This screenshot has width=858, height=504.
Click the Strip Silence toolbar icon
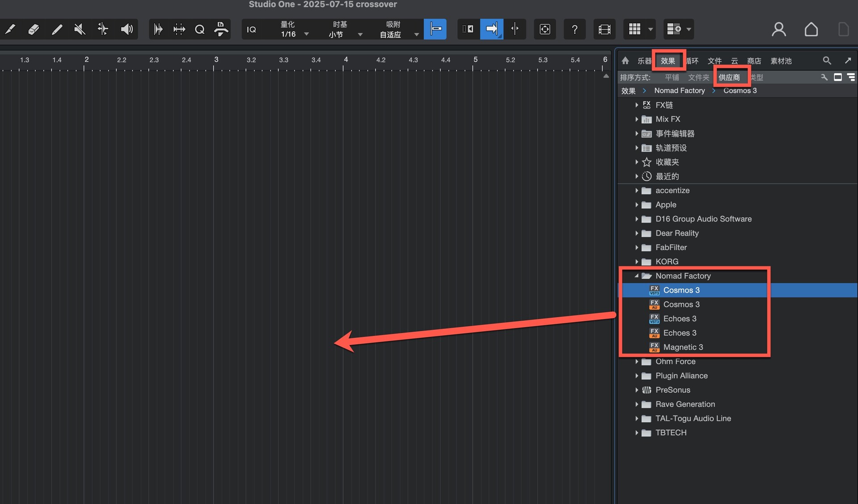tap(158, 29)
